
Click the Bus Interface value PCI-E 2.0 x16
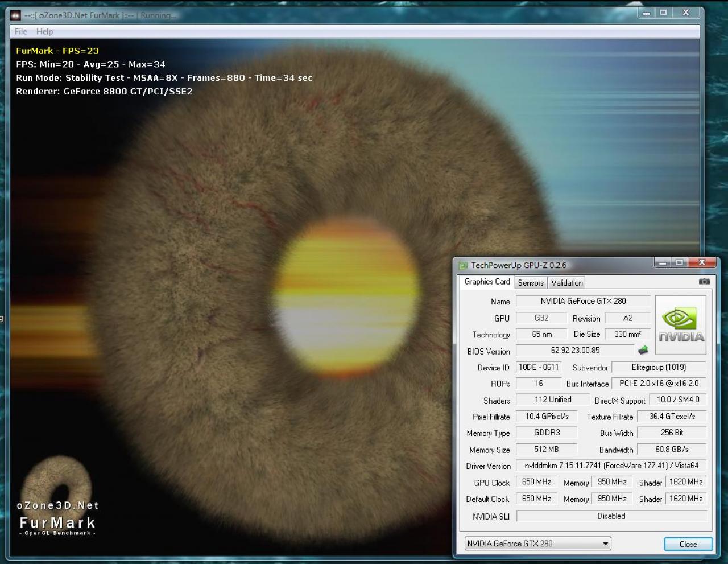(x=659, y=384)
